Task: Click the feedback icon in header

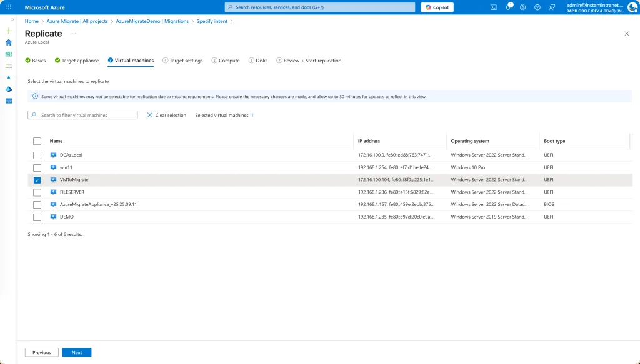Action: click(x=551, y=7)
